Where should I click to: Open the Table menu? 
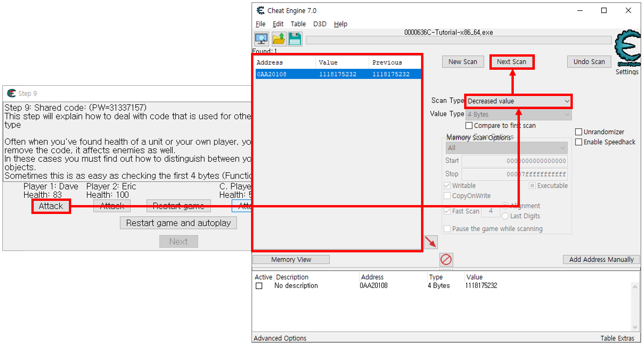[x=298, y=24]
